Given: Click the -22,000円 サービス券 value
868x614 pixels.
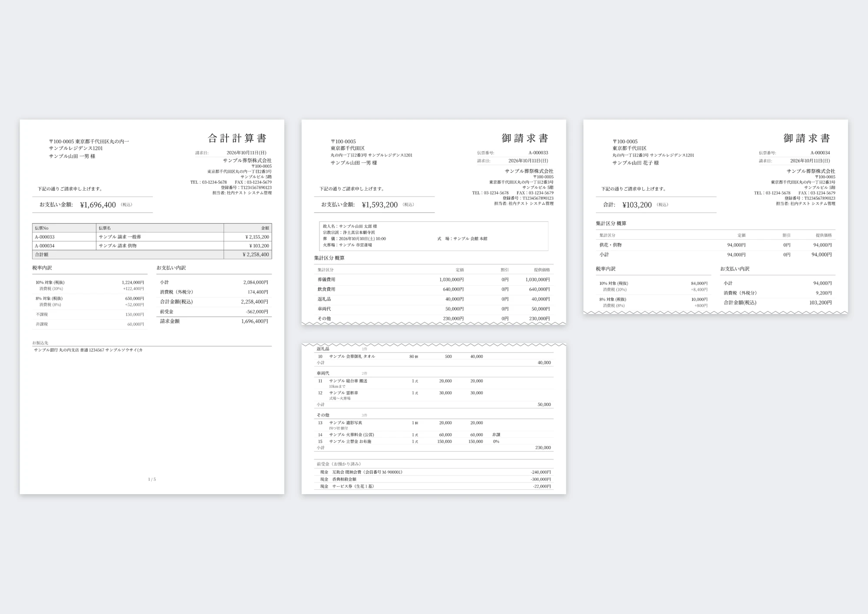Looking at the screenshot, I should [542, 486].
